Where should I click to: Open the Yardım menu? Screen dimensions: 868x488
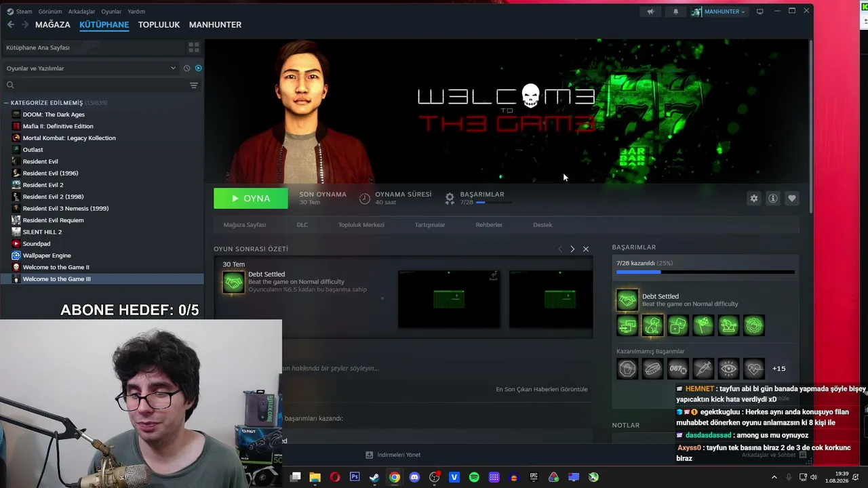click(136, 12)
